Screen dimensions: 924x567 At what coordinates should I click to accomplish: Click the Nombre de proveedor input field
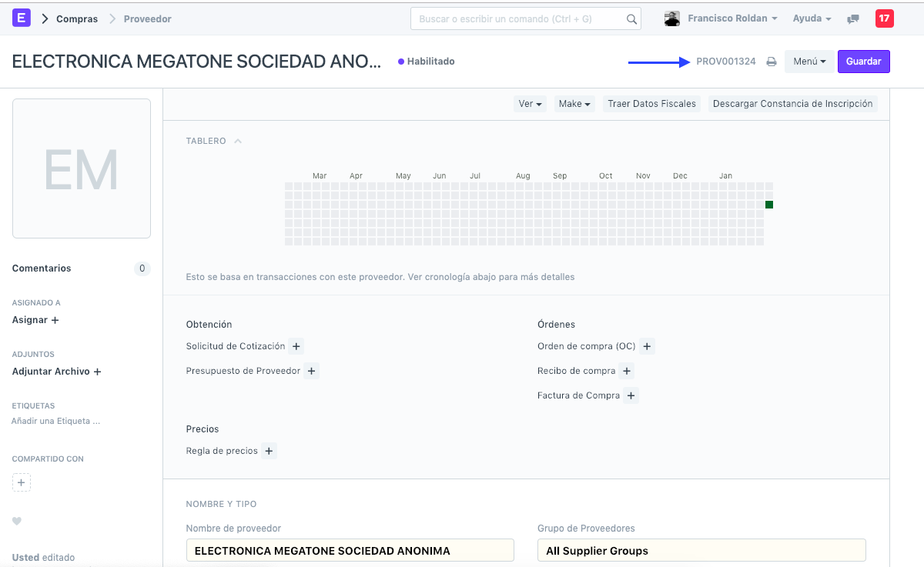(x=350, y=551)
